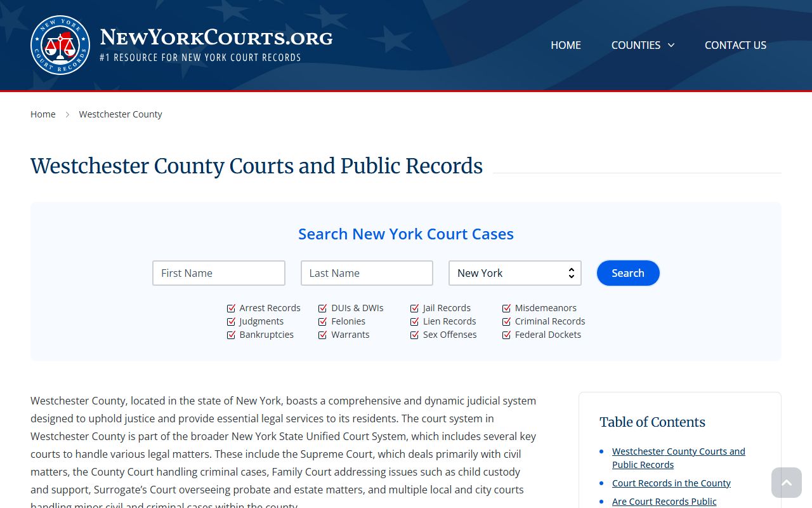Expand the COUNTIES menu

(643, 45)
